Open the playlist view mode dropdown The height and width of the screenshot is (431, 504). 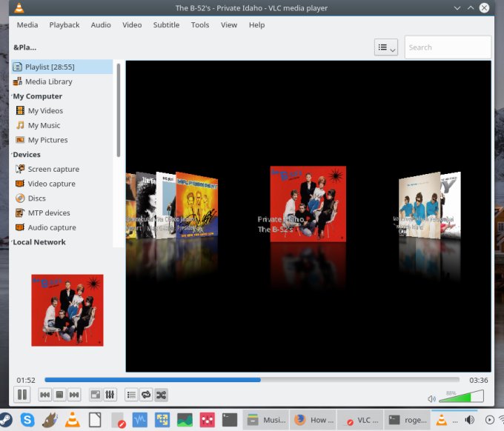385,47
